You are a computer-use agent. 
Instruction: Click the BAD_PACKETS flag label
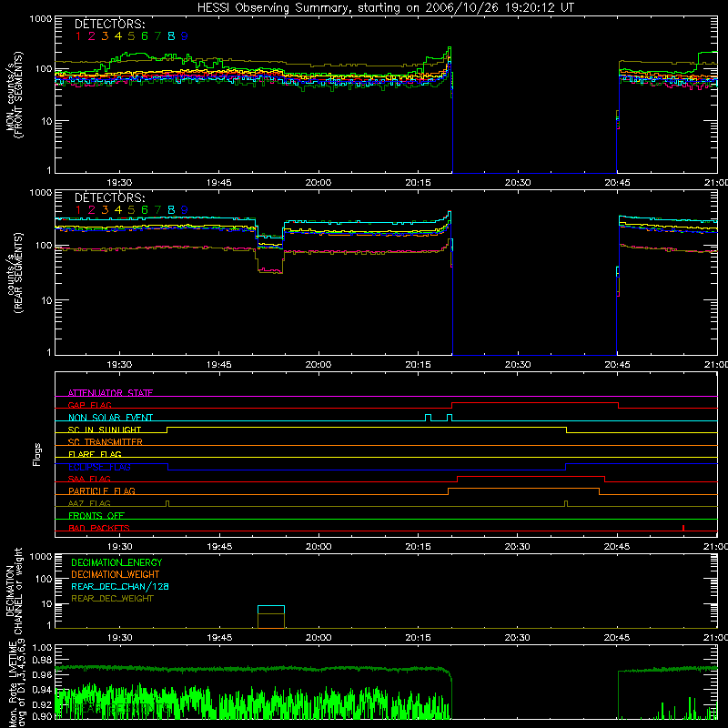coord(99,528)
